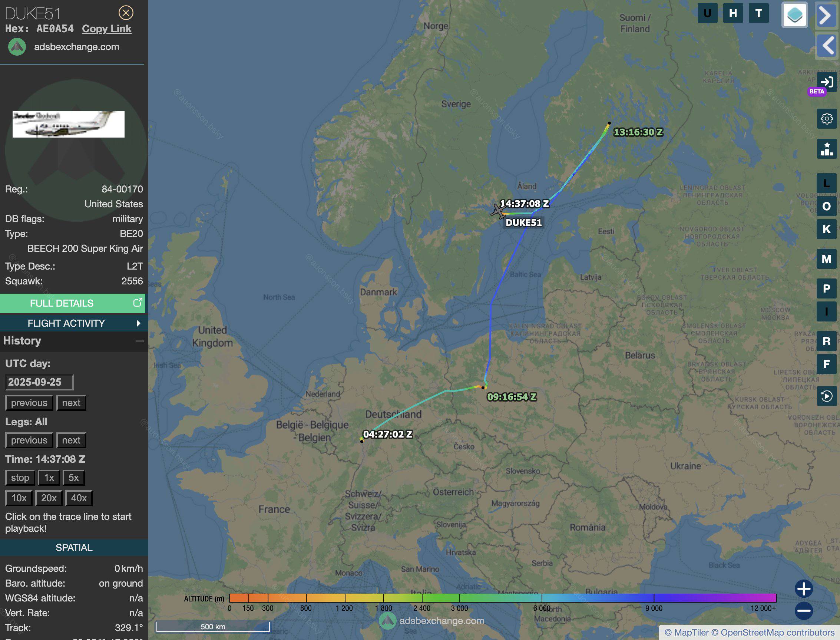Click the BETA login icon
The image size is (840, 640).
tap(826, 82)
